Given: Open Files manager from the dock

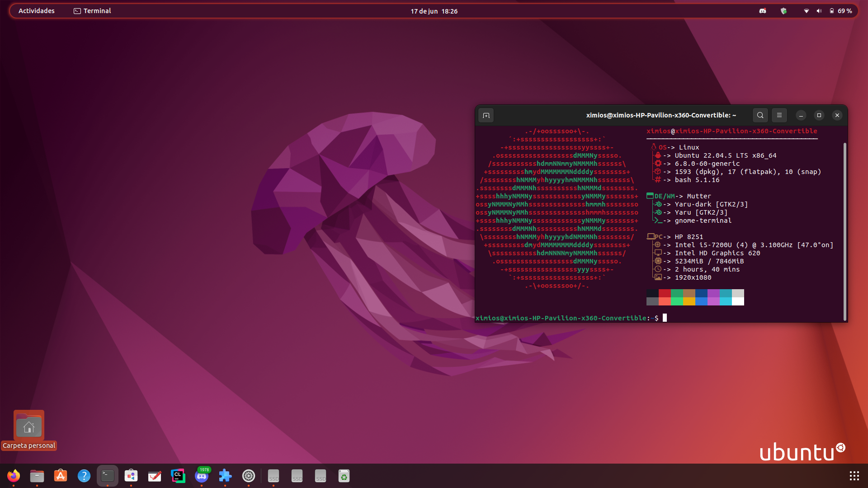Looking at the screenshot, I should coord(37,476).
